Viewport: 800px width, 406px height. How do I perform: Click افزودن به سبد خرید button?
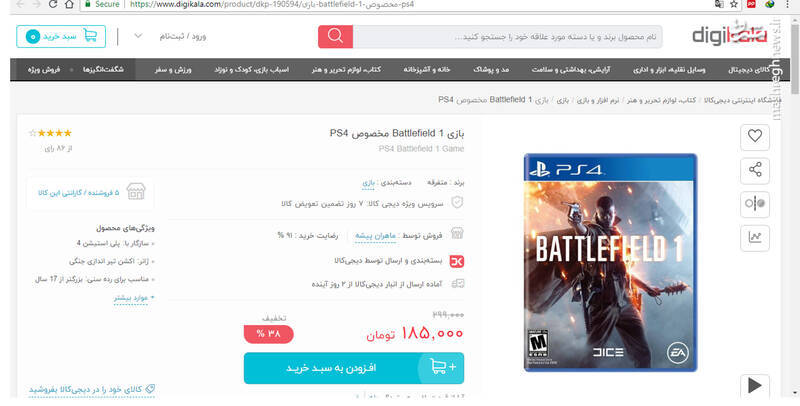(x=354, y=368)
